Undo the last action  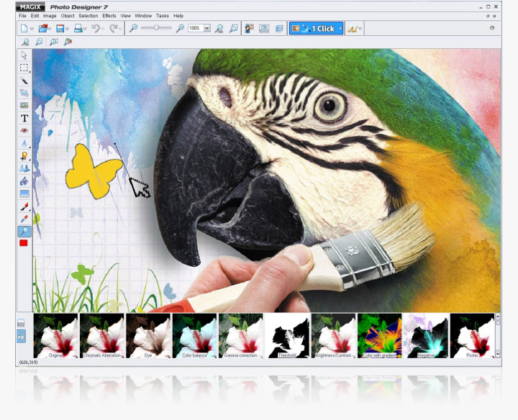click(96, 28)
